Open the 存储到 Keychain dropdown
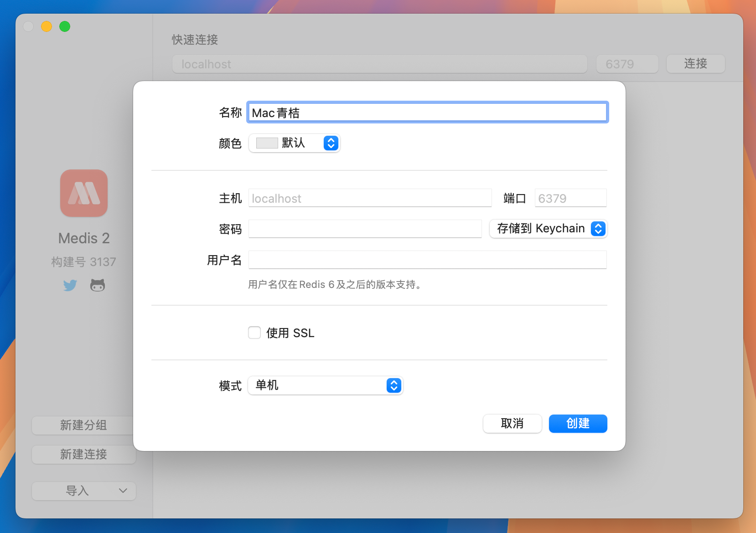This screenshot has height=533, width=756. [549, 229]
